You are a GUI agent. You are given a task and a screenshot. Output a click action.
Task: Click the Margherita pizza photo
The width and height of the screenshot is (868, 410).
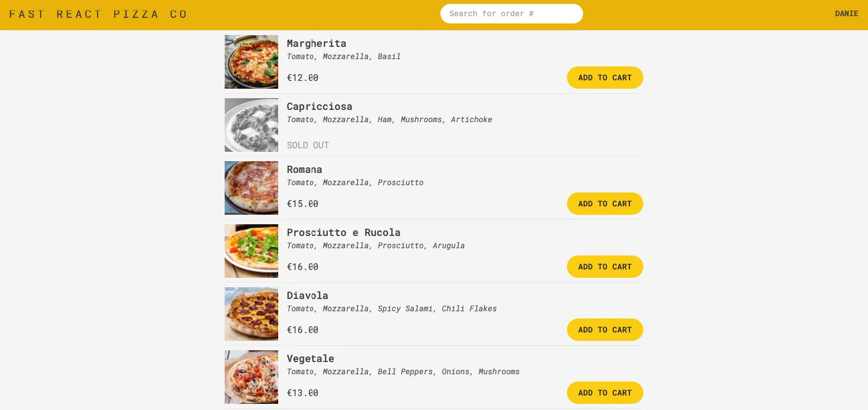[251, 61]
